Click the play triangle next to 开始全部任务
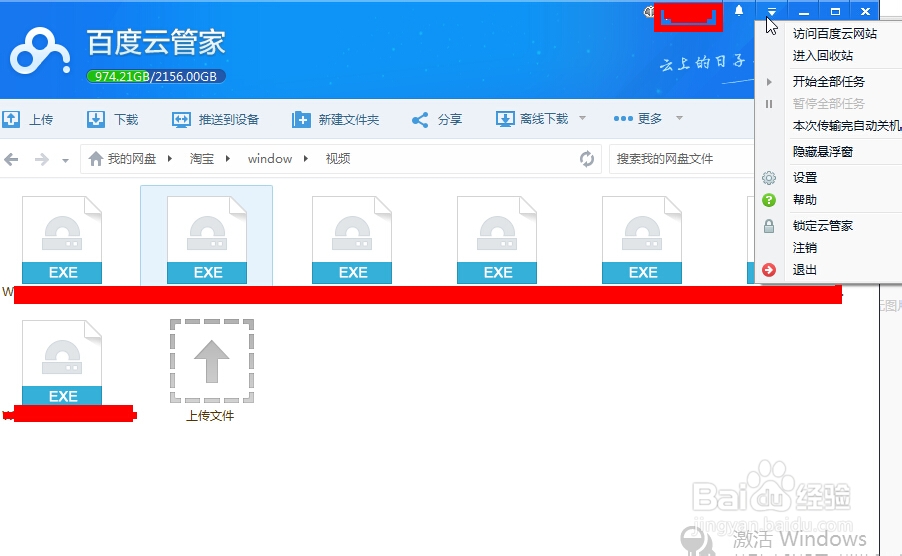 click(x=769, y=82)
